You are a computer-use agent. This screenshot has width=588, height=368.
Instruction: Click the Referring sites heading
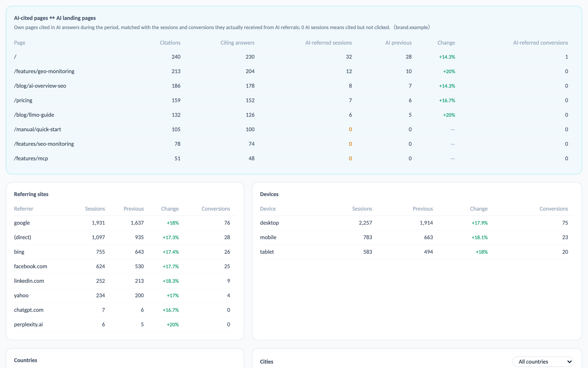[x=31, y=194]
